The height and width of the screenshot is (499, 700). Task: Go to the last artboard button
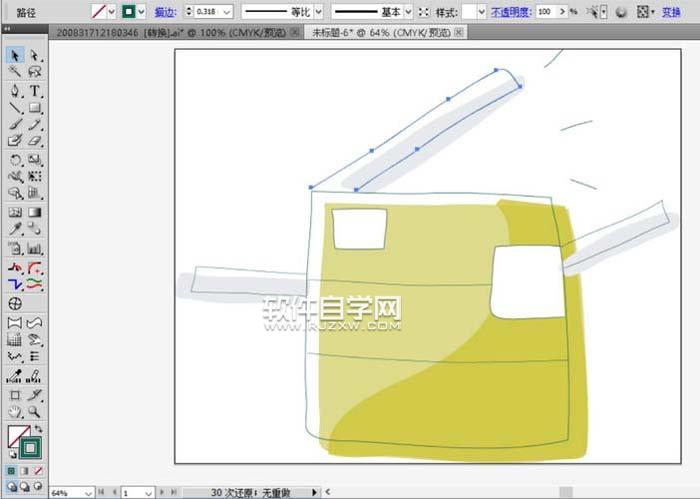[x=174, y=492]
